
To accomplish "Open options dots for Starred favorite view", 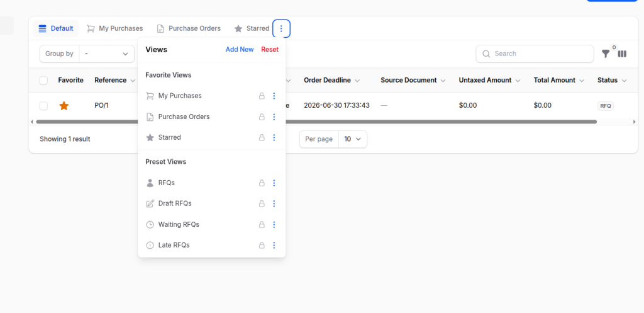I will pyautogui.click(x=274, y=137).
